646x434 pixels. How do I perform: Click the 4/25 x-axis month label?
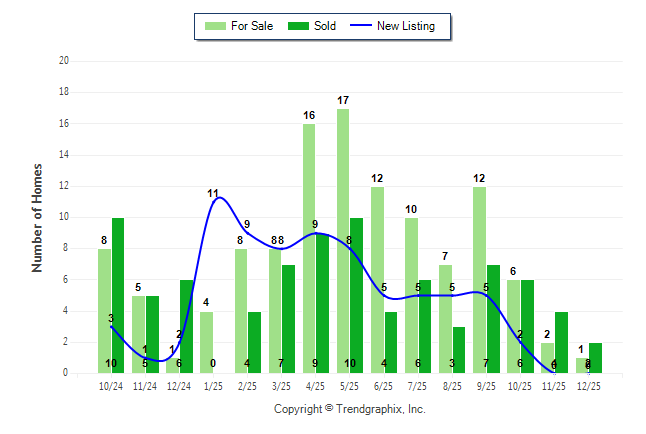(x=315, y=385)
